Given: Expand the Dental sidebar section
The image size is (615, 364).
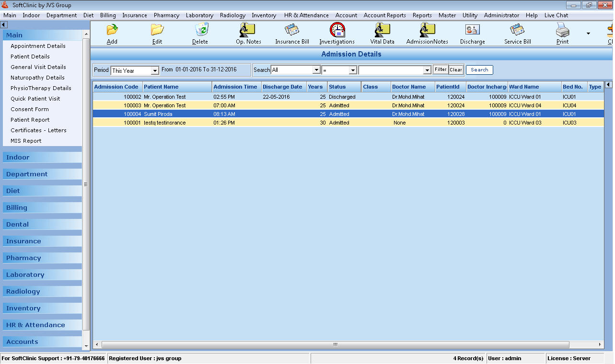Looking at the screenshot, I should point(42,224).
